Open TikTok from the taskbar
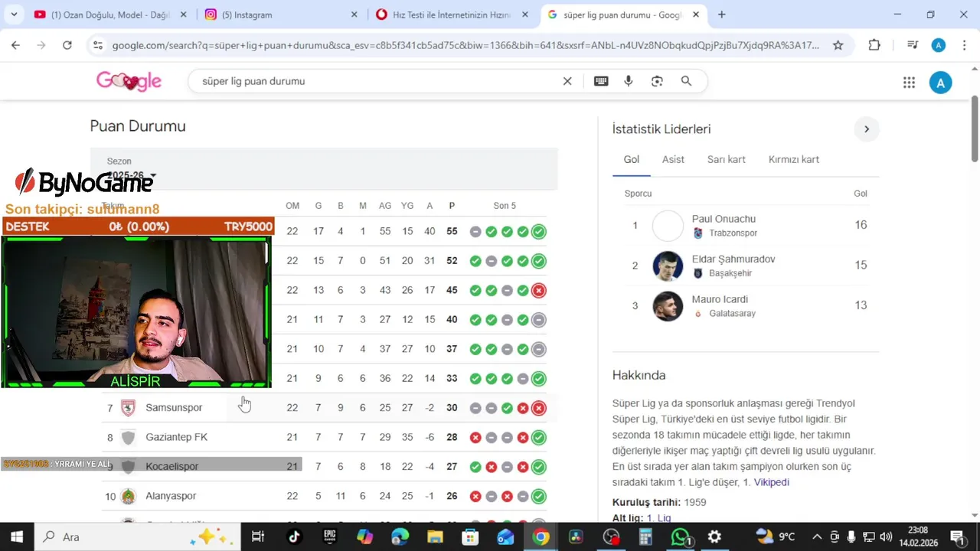Viewport: 980px width, 551px height. click(295, 536)
